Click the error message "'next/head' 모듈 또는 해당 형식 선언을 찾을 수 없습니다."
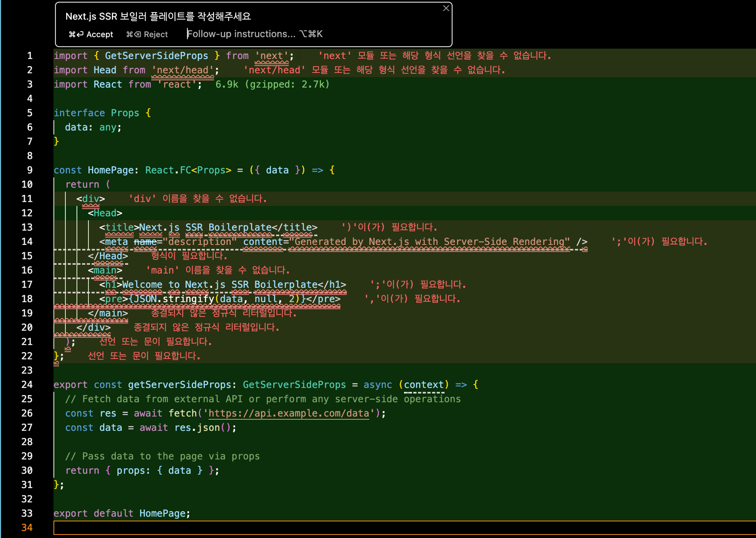Image resolution: width=756 pixels, height=538 pixels. [x=374, y=70]
